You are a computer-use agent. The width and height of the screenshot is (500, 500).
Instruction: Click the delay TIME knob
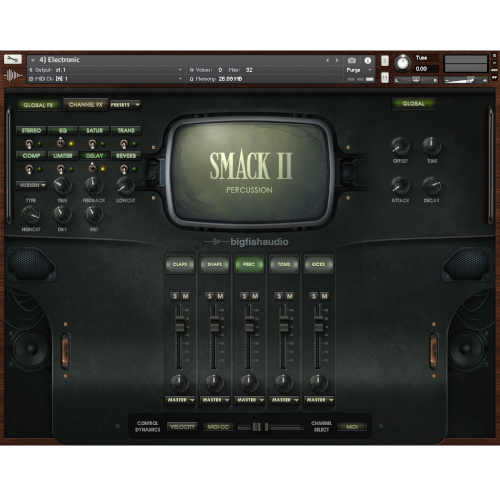[62, 186]
